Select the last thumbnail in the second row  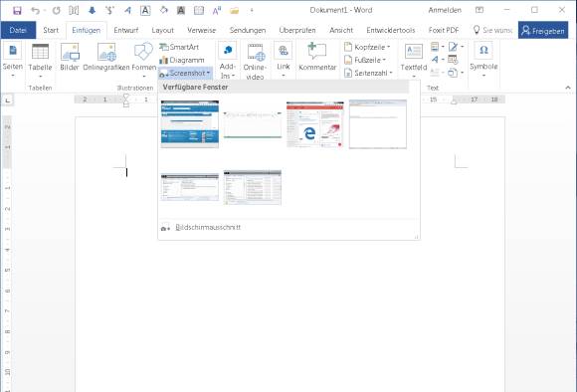tap(253, 187)
